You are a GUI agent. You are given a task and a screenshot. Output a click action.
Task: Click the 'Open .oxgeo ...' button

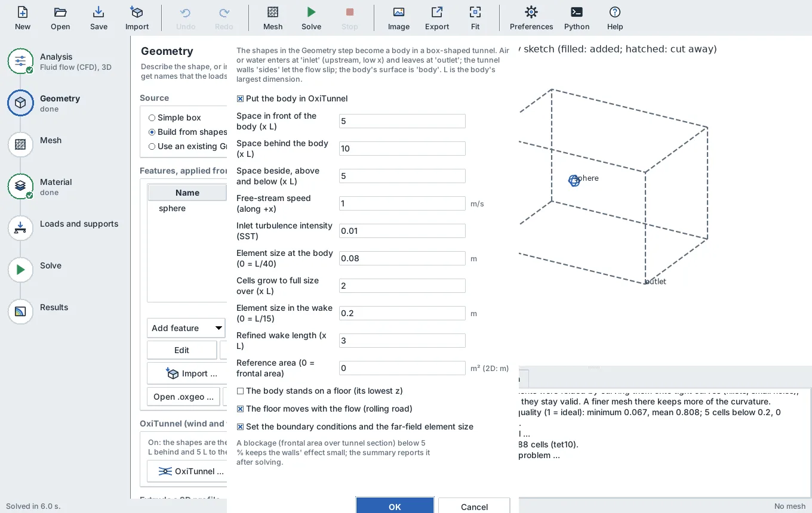tap(183, 397)
